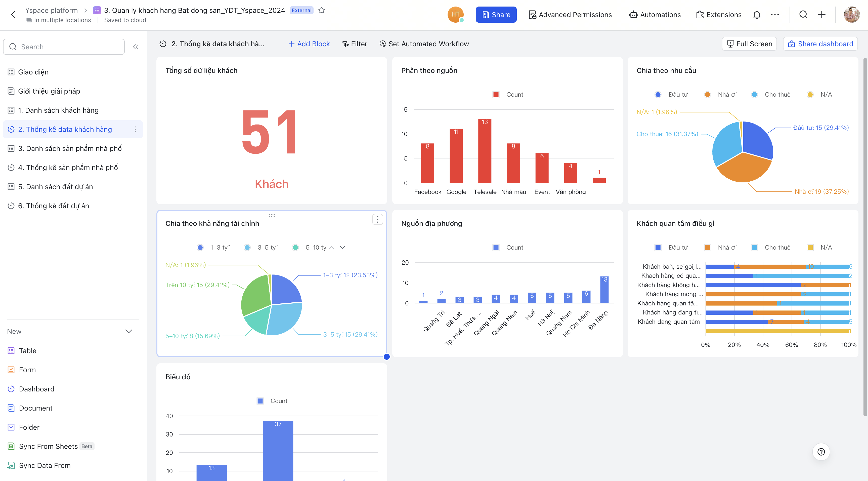This screenshot has height=481, width=868.
Task: Click Filter in dashboard toolbar
Action: 355,44
